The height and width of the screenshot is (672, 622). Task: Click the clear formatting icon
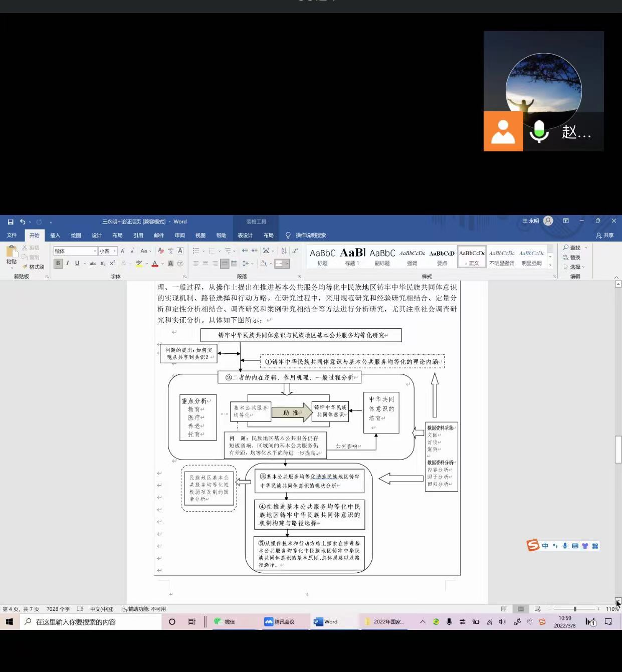point(161,251)
